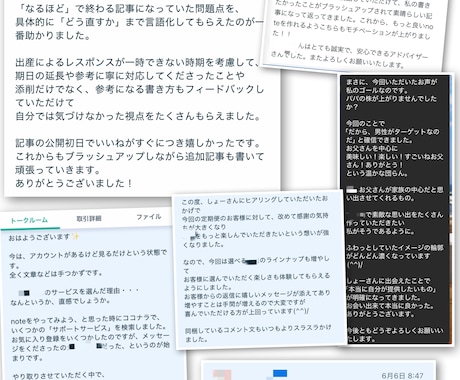Click the line 増やすことは手間が増えるので大変ですが
This screenshot has height=380, width=460.
[245, 303]
